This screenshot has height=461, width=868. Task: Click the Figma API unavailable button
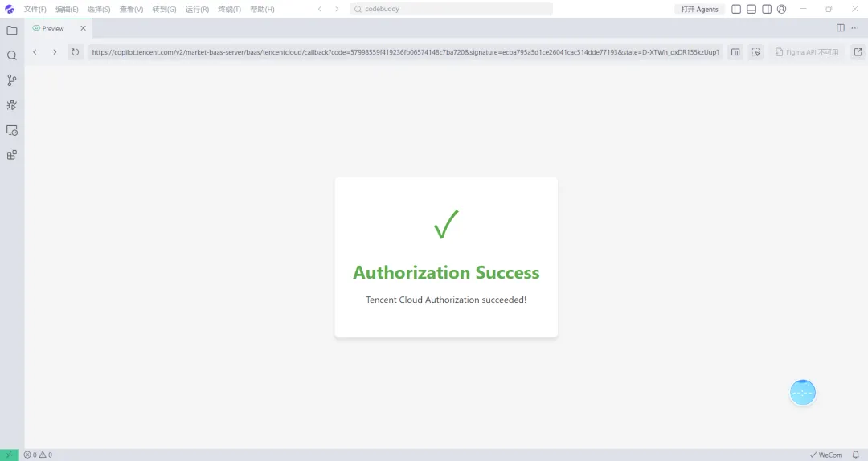(807, 52)
